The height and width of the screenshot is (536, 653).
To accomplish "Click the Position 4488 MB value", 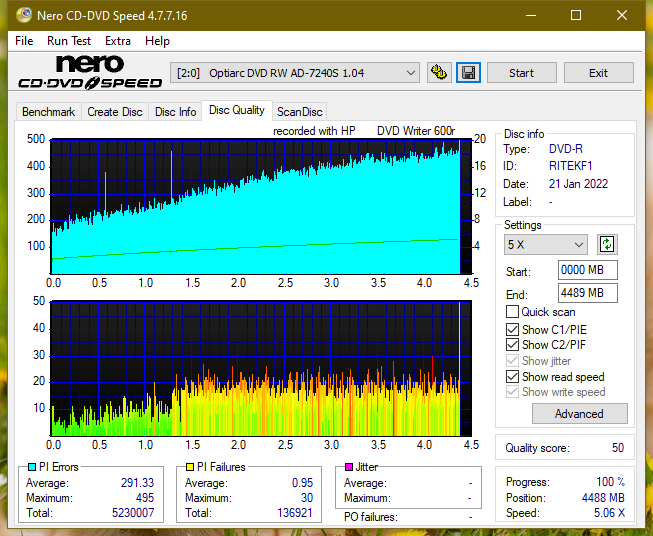I will (603, 498).
